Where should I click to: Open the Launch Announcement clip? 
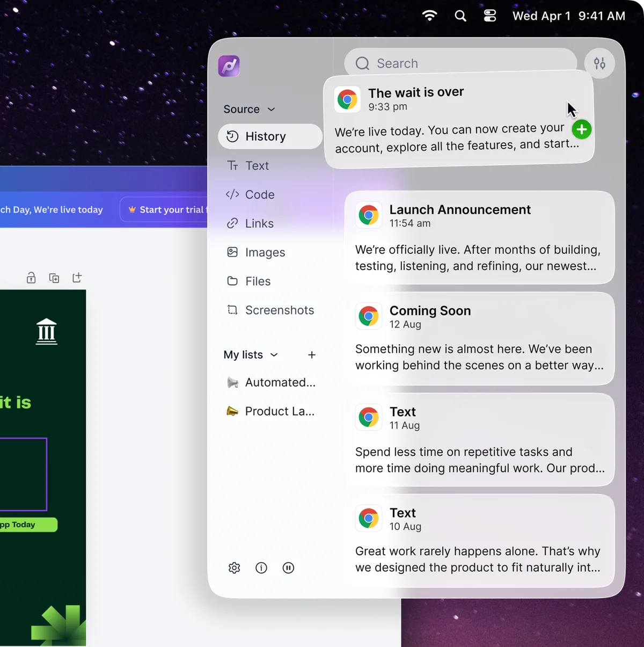tap(480, 237)
